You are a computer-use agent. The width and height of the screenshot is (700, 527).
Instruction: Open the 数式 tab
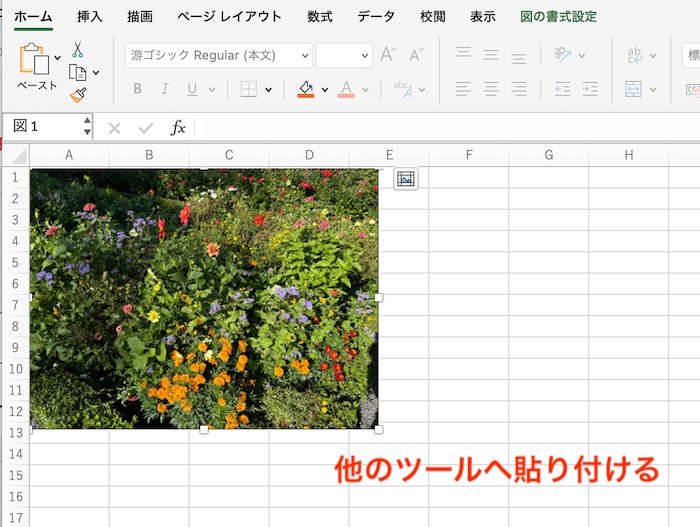click(320, 17)
